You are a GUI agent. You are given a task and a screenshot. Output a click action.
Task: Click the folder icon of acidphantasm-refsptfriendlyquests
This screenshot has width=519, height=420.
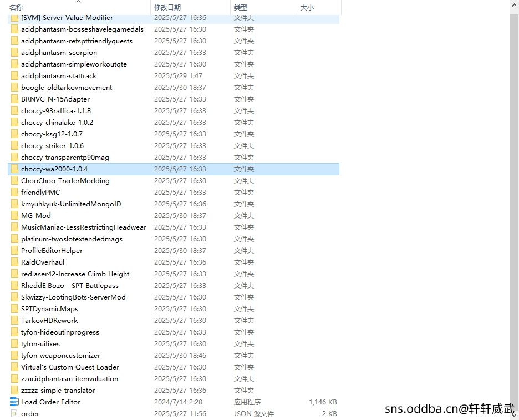14,41
